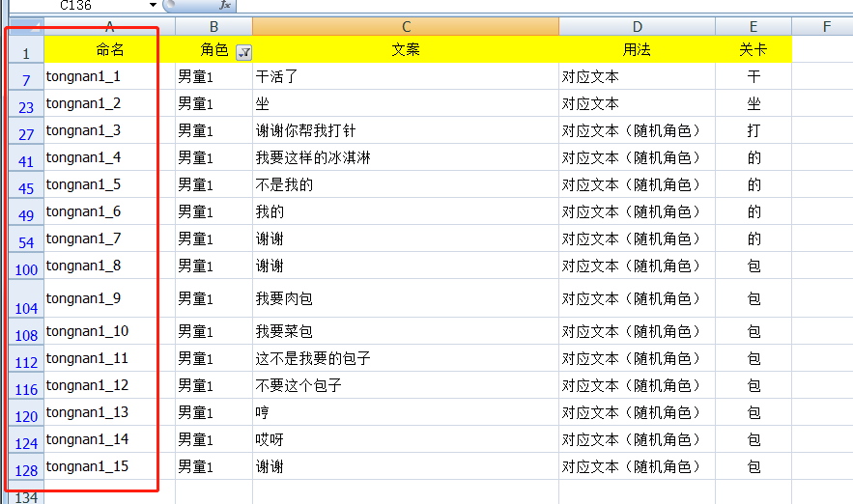853x504 pixels.
Task: Select the cell 哼
Action: pyautogui.click(x=406, y=412)
